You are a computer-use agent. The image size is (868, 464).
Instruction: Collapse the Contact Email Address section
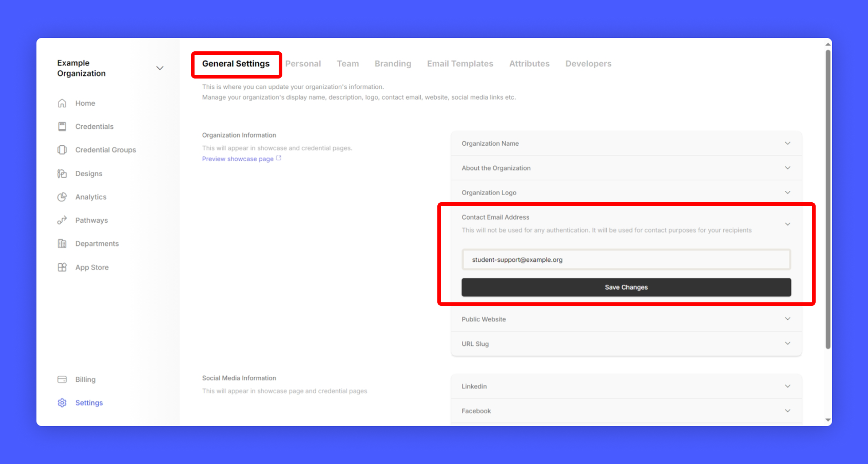click(x=787, y=224)
